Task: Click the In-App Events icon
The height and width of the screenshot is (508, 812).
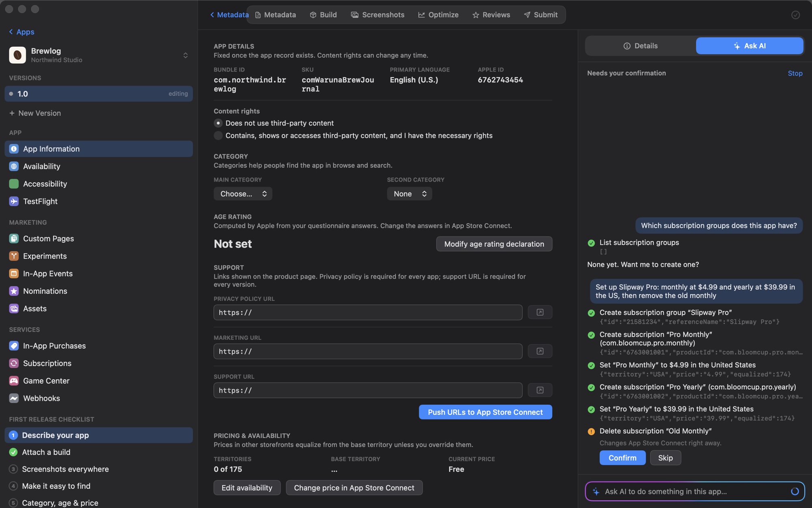Action: click(x=14, y=274)
